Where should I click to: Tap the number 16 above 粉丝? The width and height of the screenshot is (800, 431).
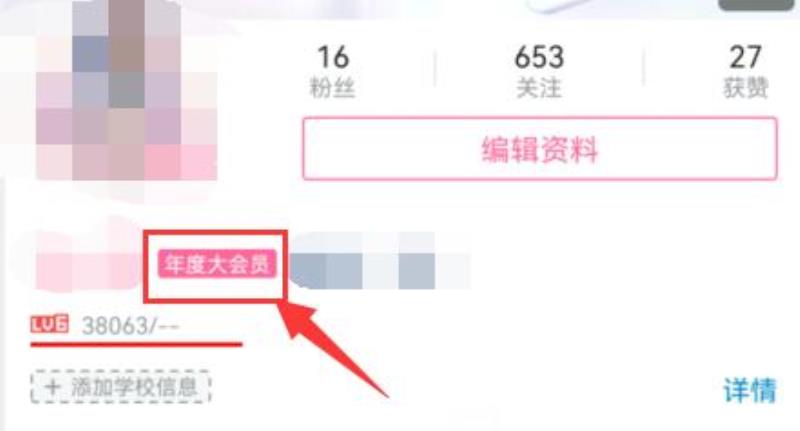(x=333, y=57)
